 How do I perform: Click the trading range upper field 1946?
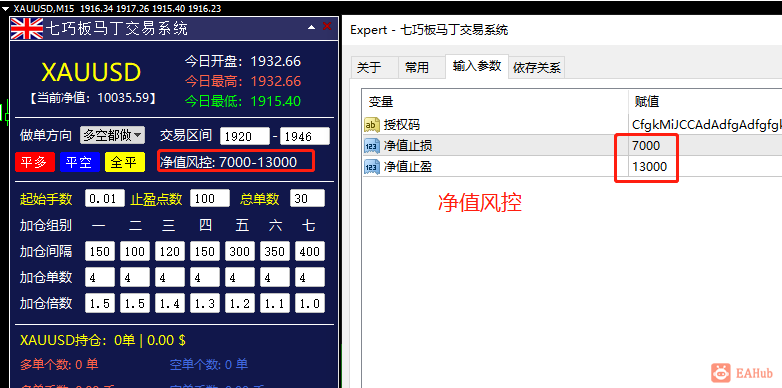(x=305, y=136)
